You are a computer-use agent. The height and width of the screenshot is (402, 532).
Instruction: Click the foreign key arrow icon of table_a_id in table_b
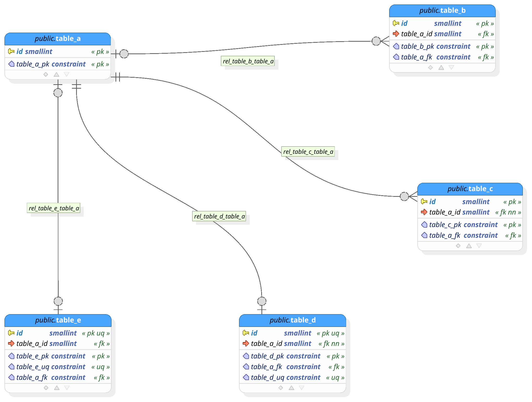(x=396, y=34)
